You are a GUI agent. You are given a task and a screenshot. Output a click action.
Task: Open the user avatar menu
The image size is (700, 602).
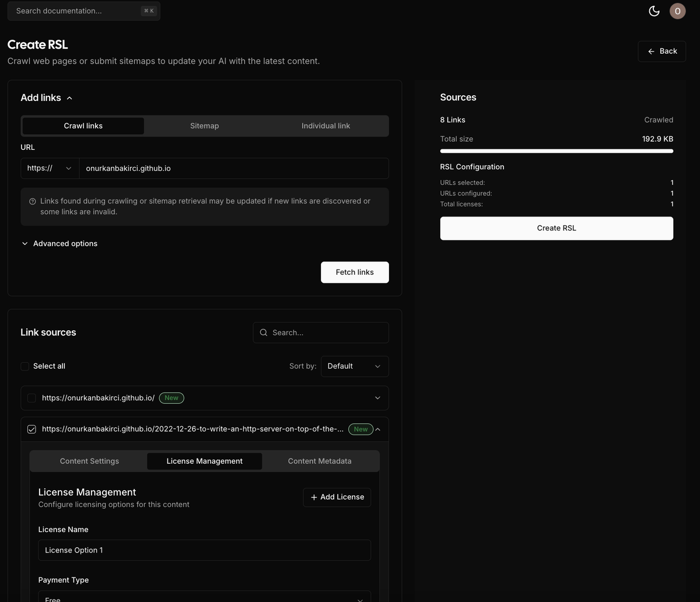[677, 10]
